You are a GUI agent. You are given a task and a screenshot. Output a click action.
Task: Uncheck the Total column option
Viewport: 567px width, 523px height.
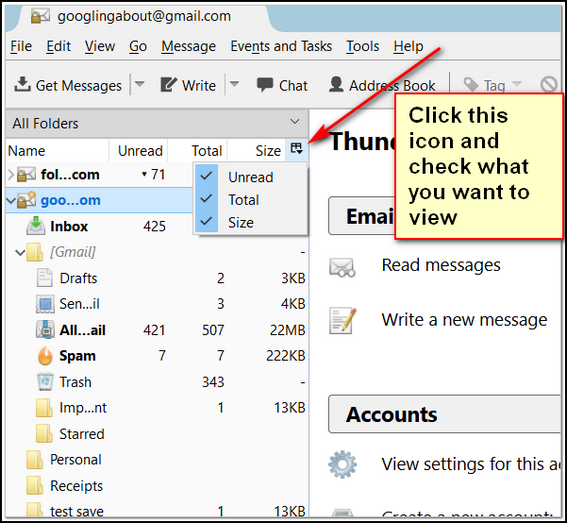click(x=250, y=200)
